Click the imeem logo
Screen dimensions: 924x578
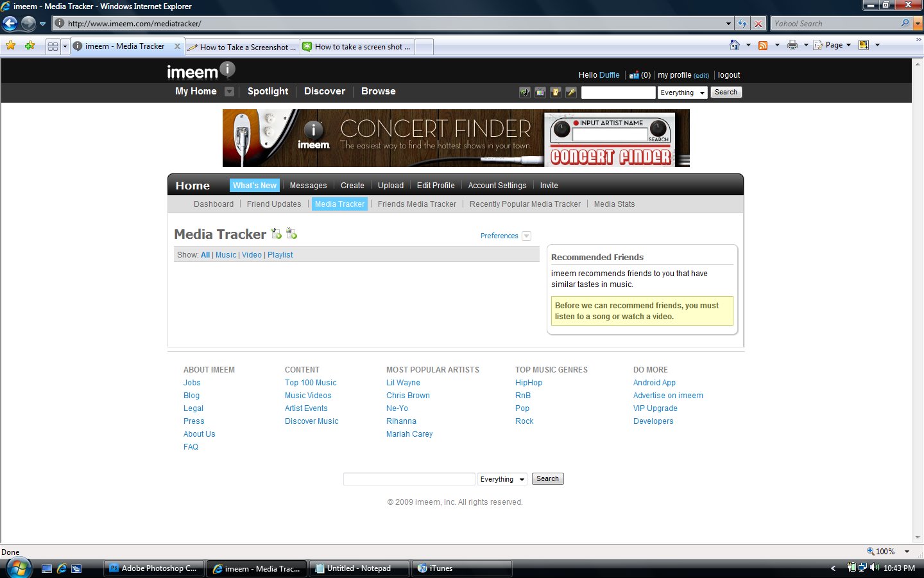(201, 71)
